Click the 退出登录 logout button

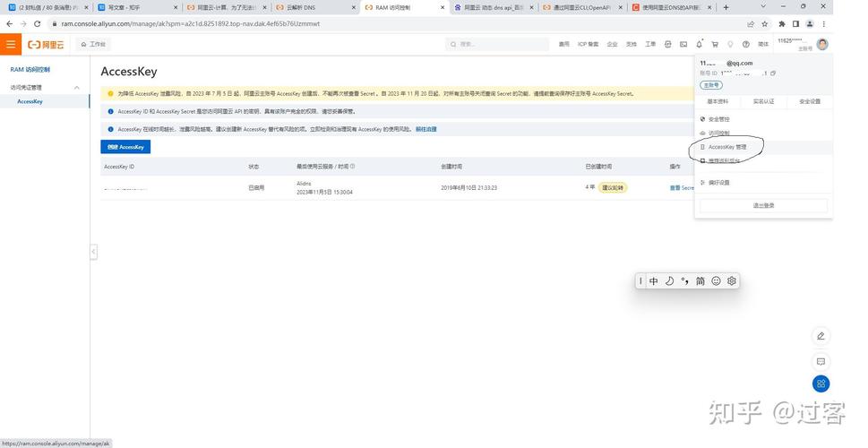763,205
